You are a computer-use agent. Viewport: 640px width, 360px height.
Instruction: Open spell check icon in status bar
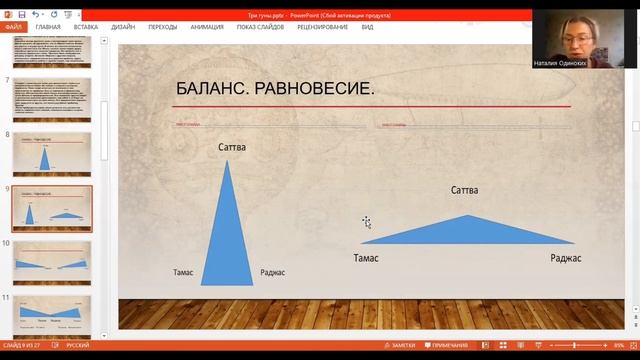tap(55, 345)
